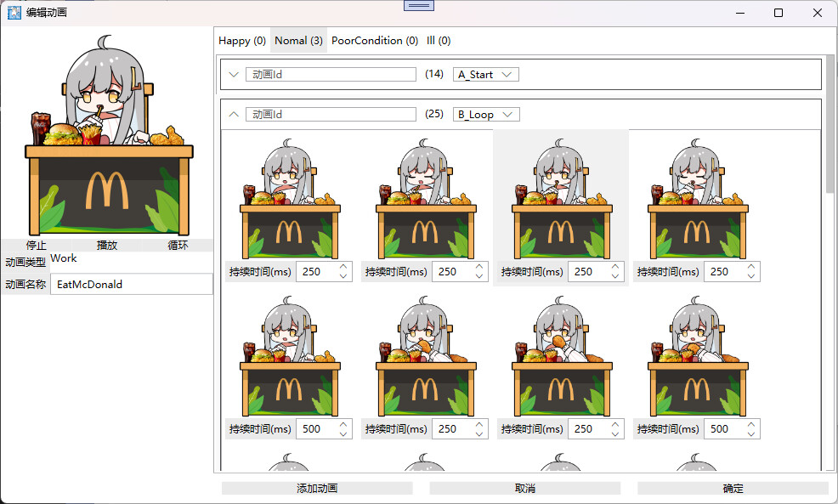
Task: Open the PoorCondition (0) tab
Action: point(375,41)
